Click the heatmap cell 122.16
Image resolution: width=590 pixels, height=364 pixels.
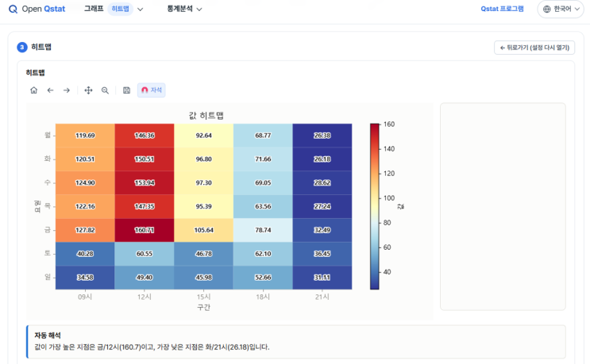(85, 206)
